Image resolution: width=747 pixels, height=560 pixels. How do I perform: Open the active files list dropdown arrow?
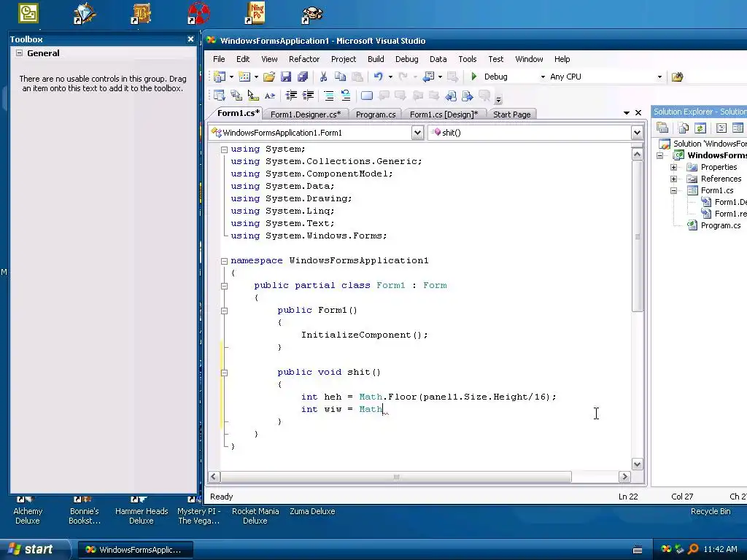pyautogui.click(x=627, y=113)
